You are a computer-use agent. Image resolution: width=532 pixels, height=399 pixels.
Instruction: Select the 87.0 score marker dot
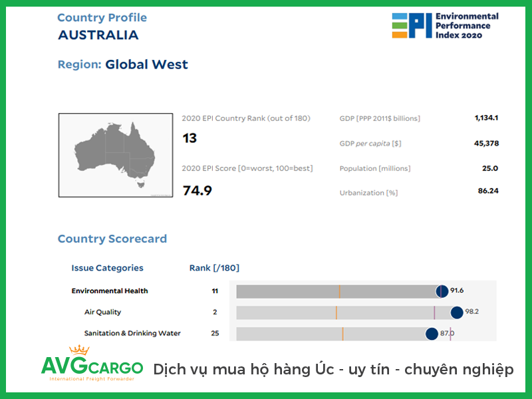433,333
